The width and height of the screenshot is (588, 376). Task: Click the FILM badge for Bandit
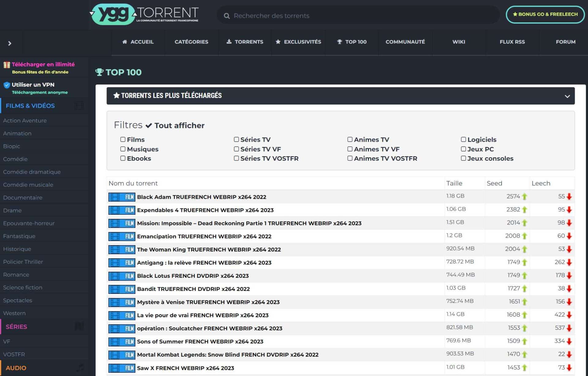click(x=122, y=289)
